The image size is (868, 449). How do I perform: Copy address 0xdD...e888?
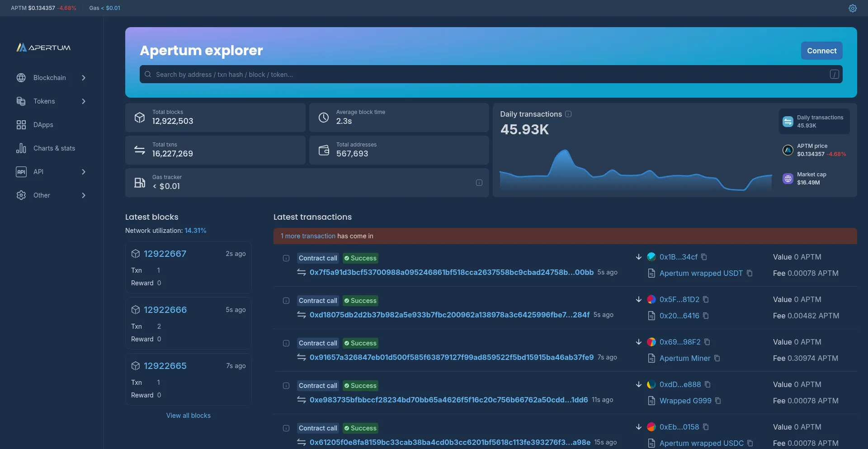point(708,384)
